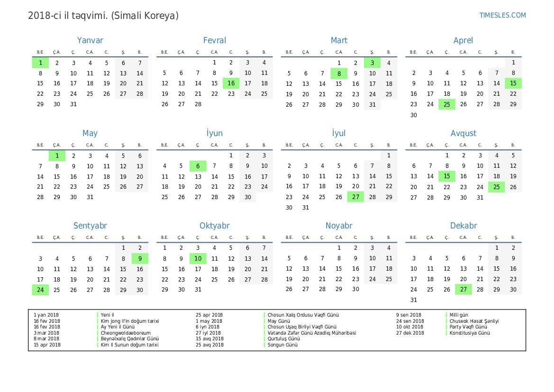Select the Mart month heading
The width and height of the screenshot is (554, 392).
coord(339,40)
